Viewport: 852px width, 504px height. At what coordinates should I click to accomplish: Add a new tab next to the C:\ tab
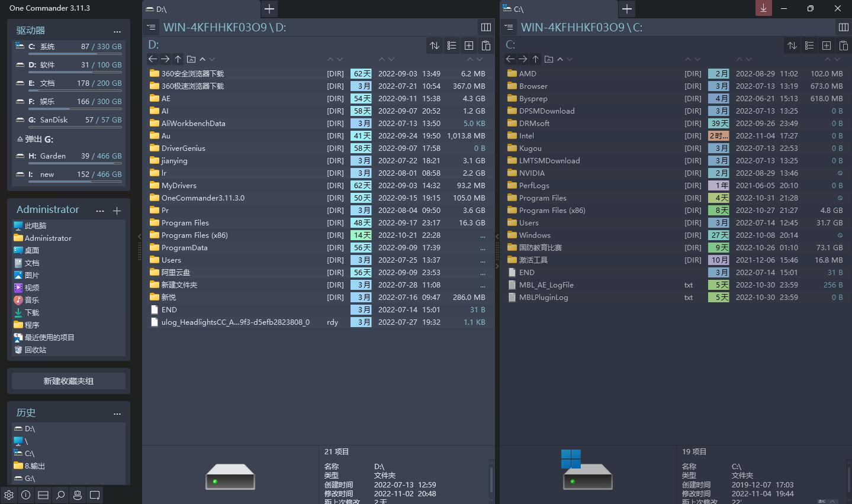626,9
